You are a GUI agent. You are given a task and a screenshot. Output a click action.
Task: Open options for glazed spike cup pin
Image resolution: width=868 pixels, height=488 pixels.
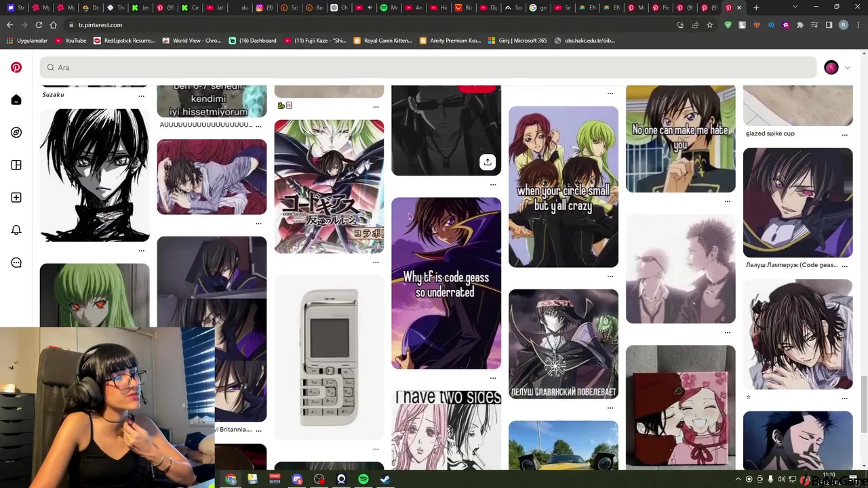coord(844,135)
